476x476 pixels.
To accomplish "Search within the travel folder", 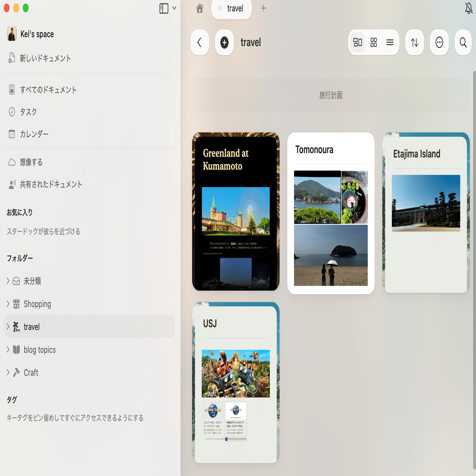I will [463, 43].
